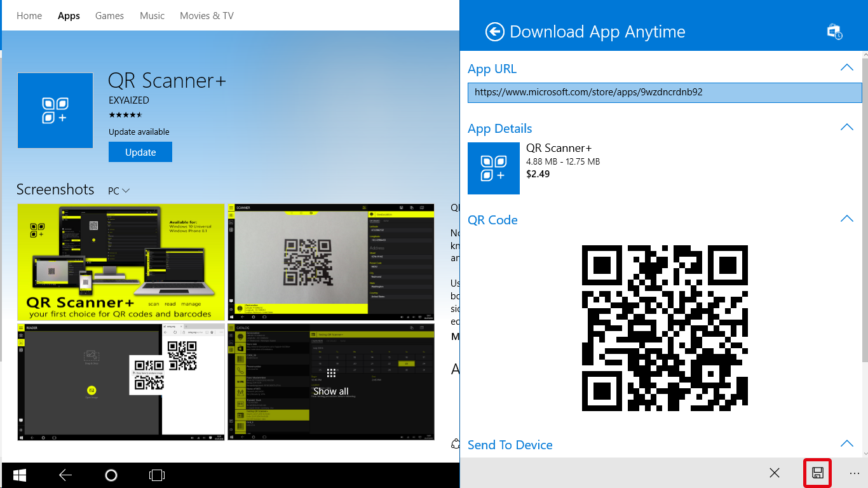Open Cortana circle on the taskbar
Screen dimensions: 868x488
pos(111,475)
